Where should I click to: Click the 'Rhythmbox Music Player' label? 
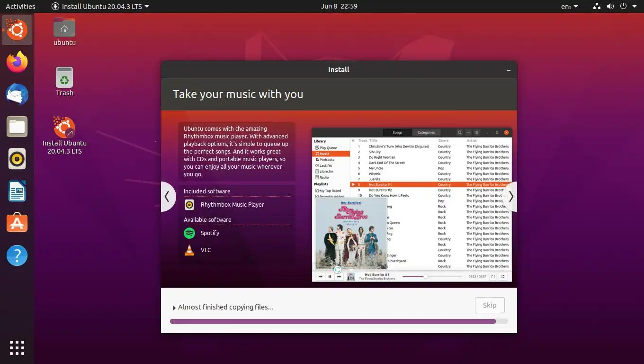tap(233, 205)
